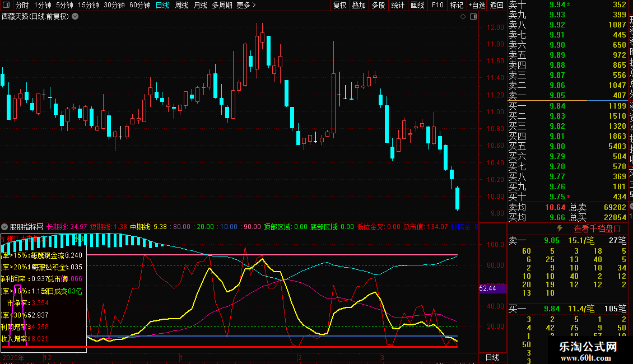The image size is (633, 364).
Task: Add stock with +自选 button
Action: click(x=476, y=5)
